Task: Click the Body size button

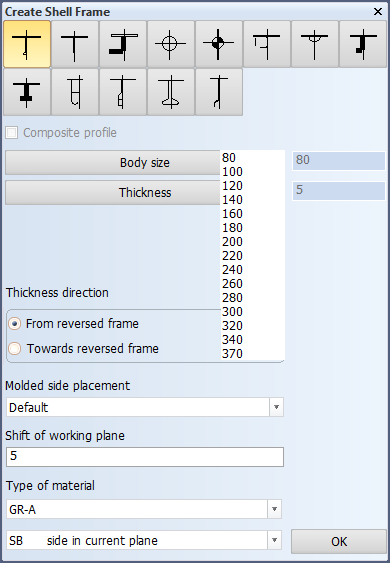Action: (x=113, y=163)
